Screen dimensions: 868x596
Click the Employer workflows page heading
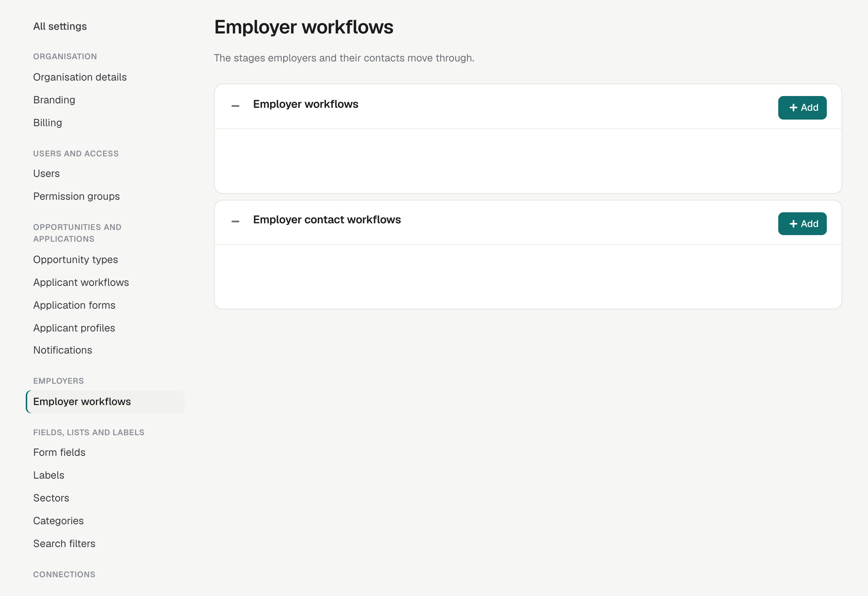(x=304, y=27)
